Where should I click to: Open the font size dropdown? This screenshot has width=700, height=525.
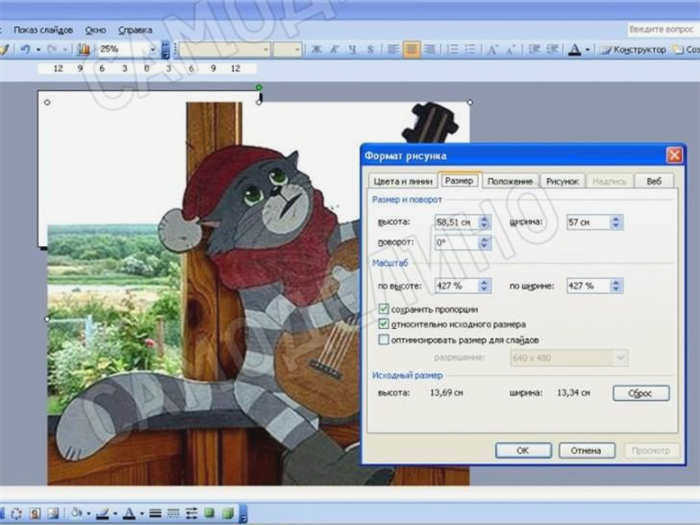pyautogui.click(x=298, y=49)
